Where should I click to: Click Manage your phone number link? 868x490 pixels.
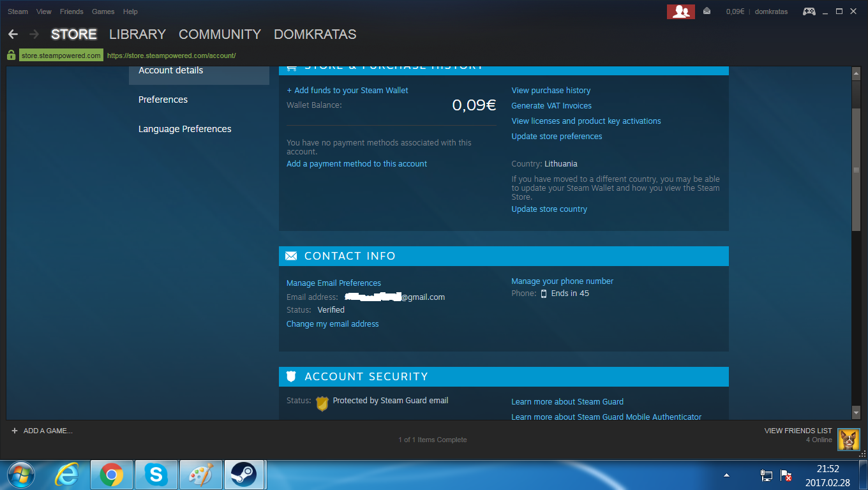pyautogui.click(x=562, y=281)
